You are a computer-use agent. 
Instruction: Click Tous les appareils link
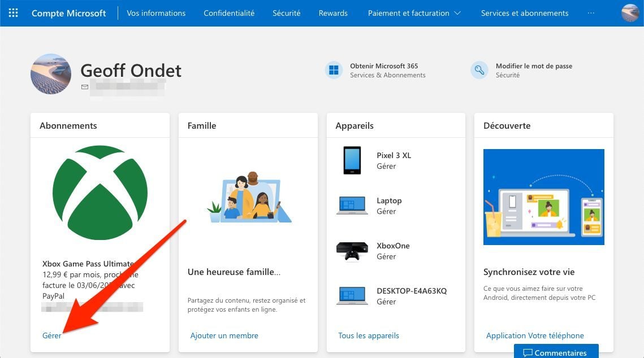point(369,335)
